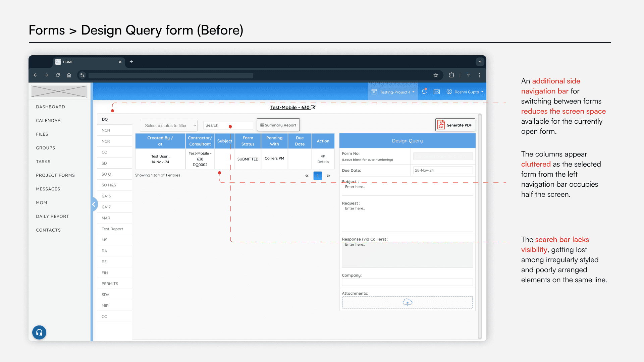Click the browser home icon

point(69,75)
